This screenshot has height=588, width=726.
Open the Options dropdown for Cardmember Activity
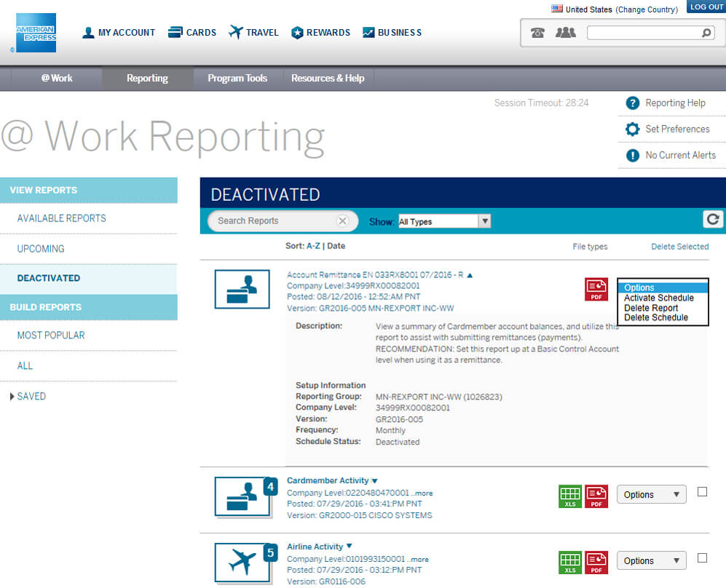coord(651,494)
